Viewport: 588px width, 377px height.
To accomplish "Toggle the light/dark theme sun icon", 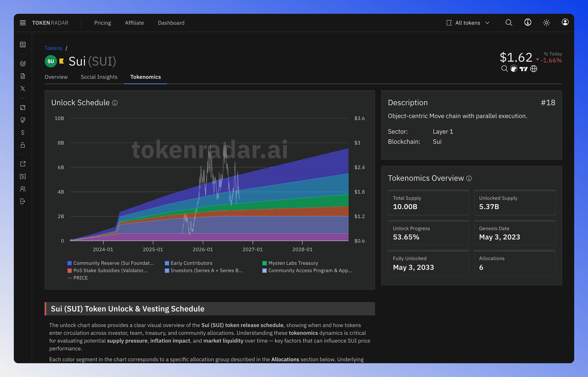I will [x=547, y=23].
